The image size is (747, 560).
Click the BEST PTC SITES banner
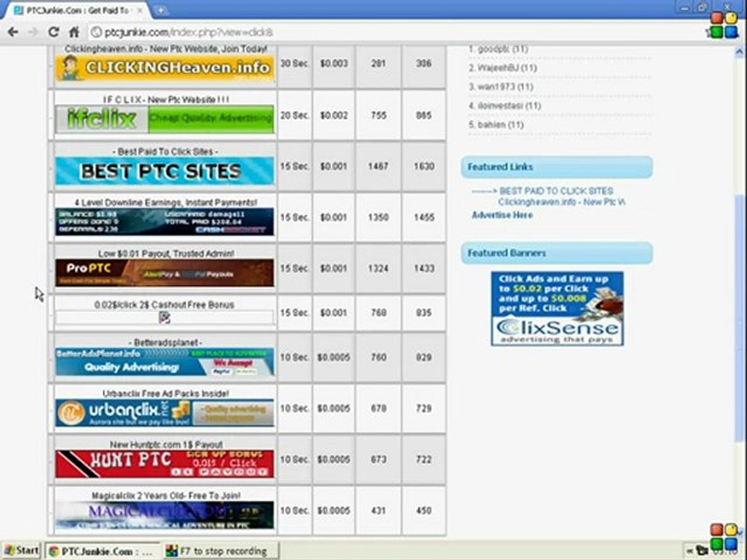[165, 170]
